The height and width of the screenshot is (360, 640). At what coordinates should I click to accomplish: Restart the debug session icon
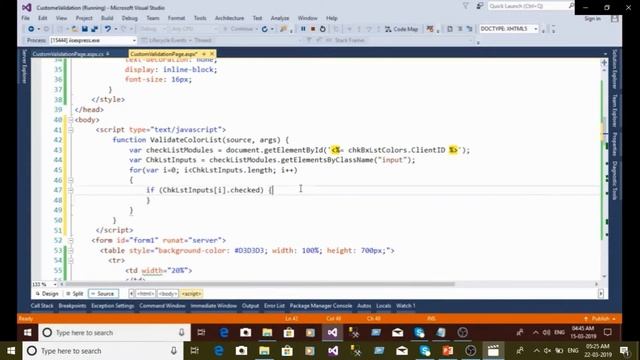pyautogui.click(x=322, y=29)
